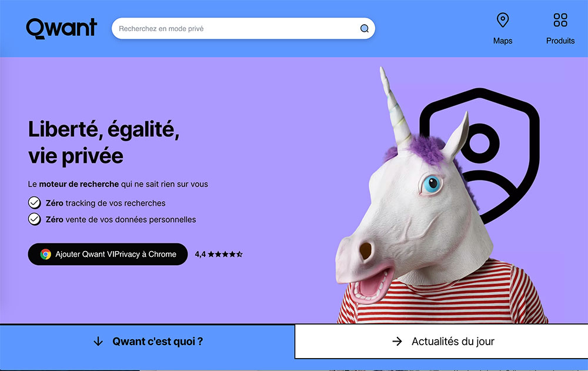Screen dimensions: 588x371
Task: Click the checkmark next to Zéro vente
Action: coord(35,219)
